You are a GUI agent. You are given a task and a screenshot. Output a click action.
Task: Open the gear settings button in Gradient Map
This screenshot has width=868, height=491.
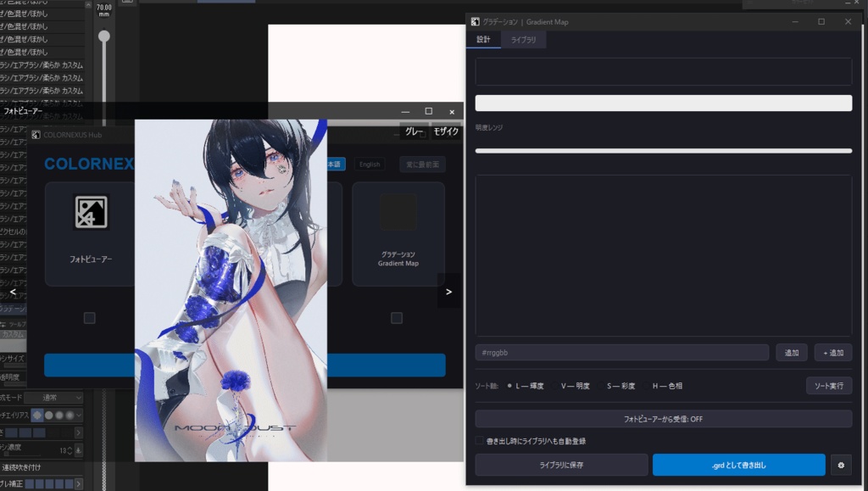(841, 465)
